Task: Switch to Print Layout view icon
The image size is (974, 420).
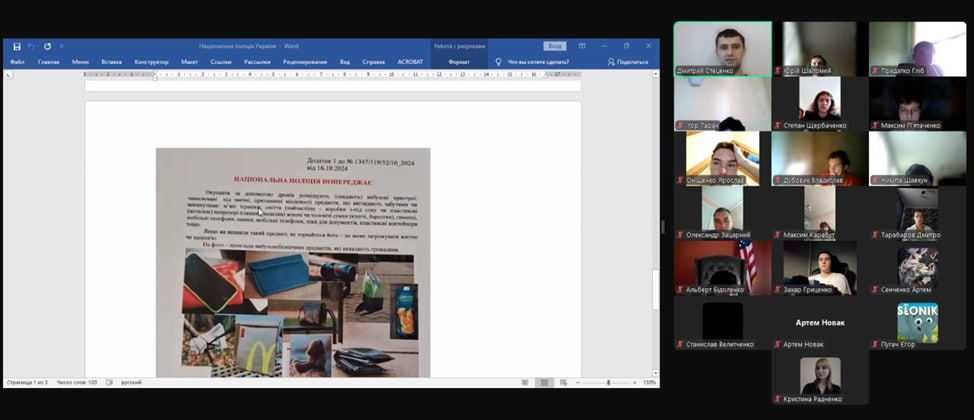Action: coord(544,382)
